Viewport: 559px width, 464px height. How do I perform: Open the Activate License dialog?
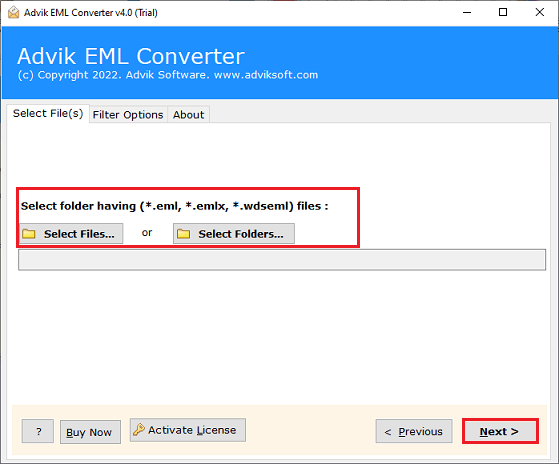pos(188,430)
